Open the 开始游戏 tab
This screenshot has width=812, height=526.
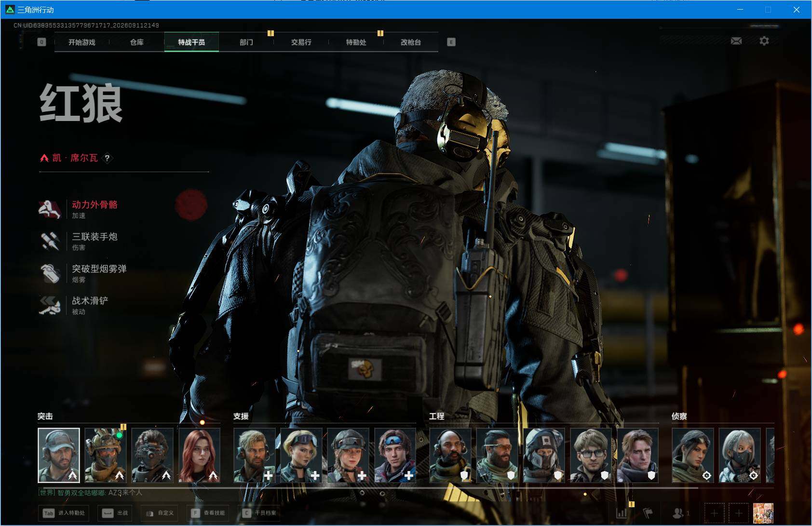82,42
